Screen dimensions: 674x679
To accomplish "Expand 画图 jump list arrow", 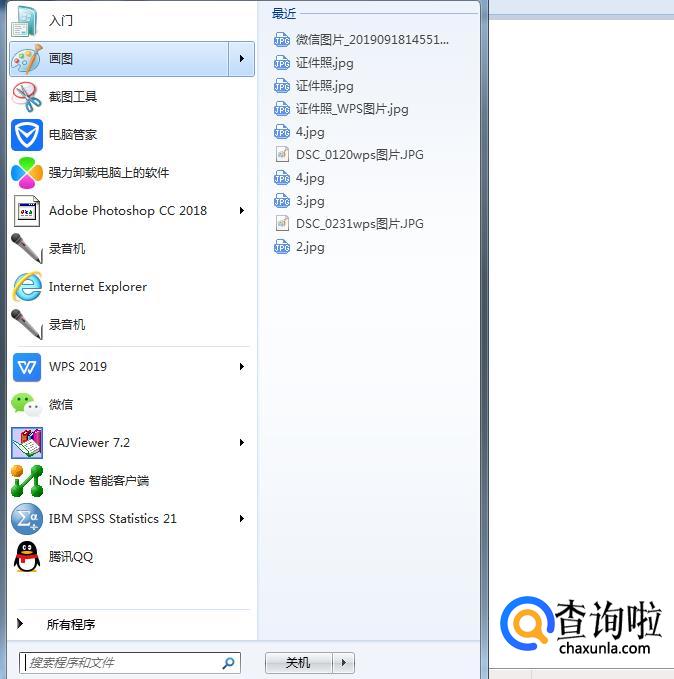I will tap(242, 59).
